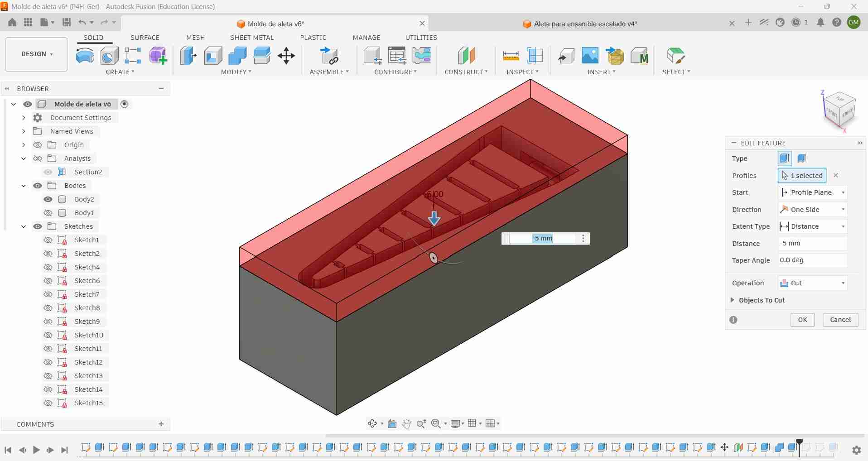Collapse the Sketches folder
The height and width of the screenshot is (461, 868).
(x=24, y=226)
